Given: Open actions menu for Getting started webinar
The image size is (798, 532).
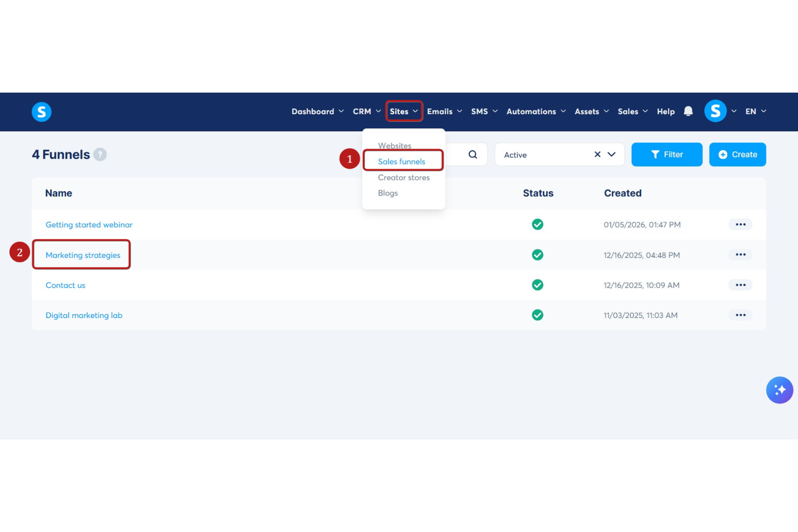Looking at the screenshot, I should tap(740, 224).
